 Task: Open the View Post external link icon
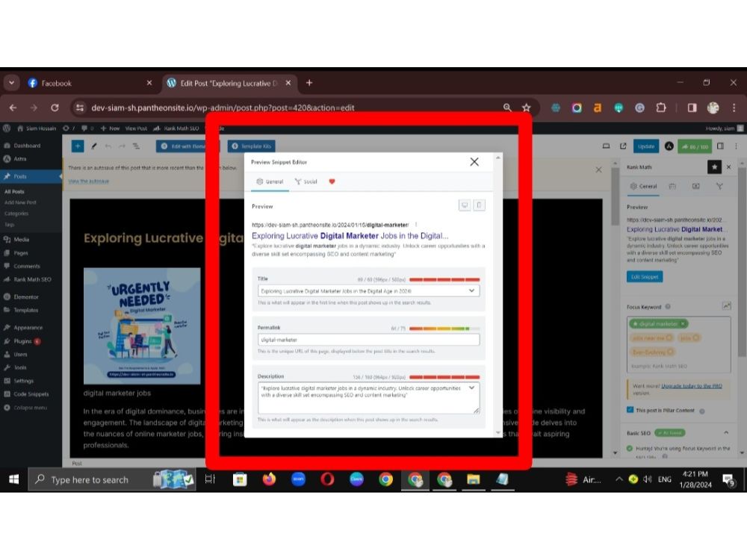coord(623,146)
